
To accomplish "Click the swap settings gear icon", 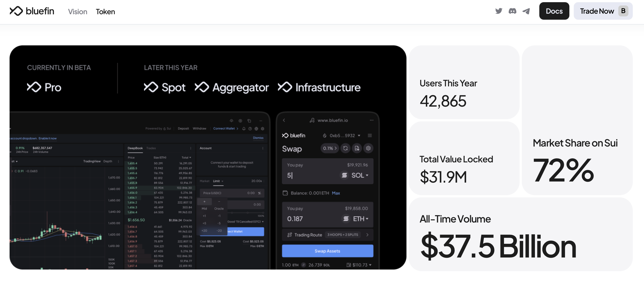I will pos(368,148).
